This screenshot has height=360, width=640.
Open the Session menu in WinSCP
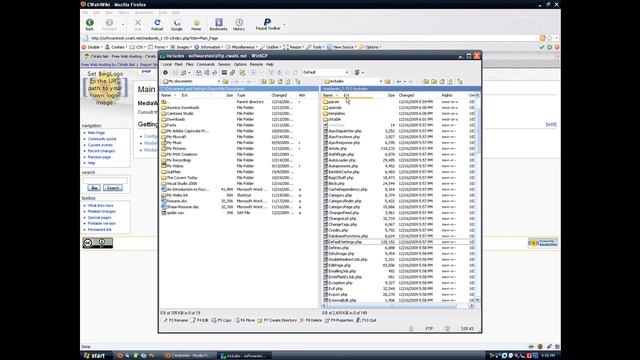(x=224, y=64)
